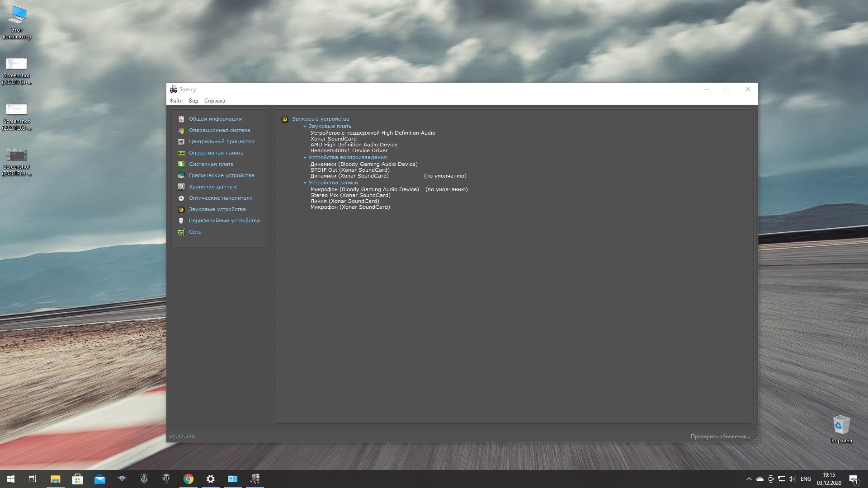Click the Проверить обновления link
The image size is (868, 488).
tap(720, 436)
